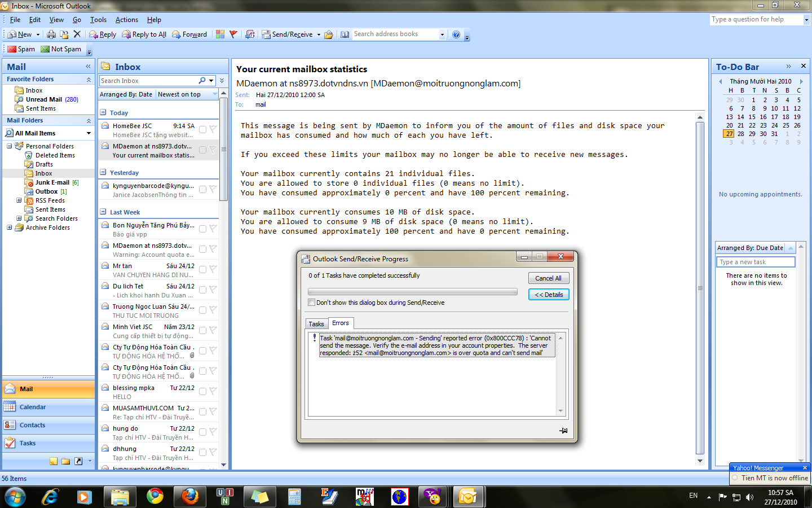Collapse the navigation pane with double chevron
This screenshot has height=508, width=812.
click(88, 67)
